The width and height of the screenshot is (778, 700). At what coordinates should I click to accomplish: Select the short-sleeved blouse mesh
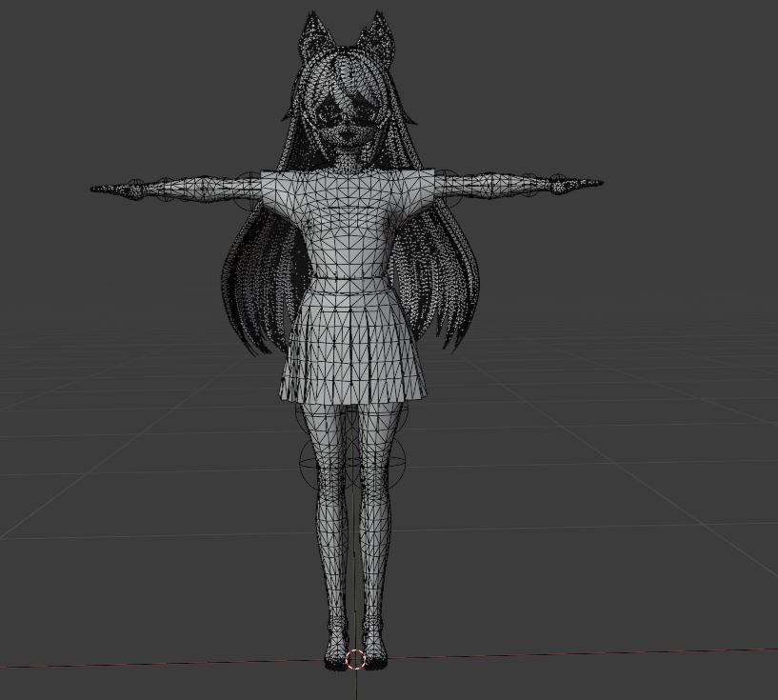348,223
